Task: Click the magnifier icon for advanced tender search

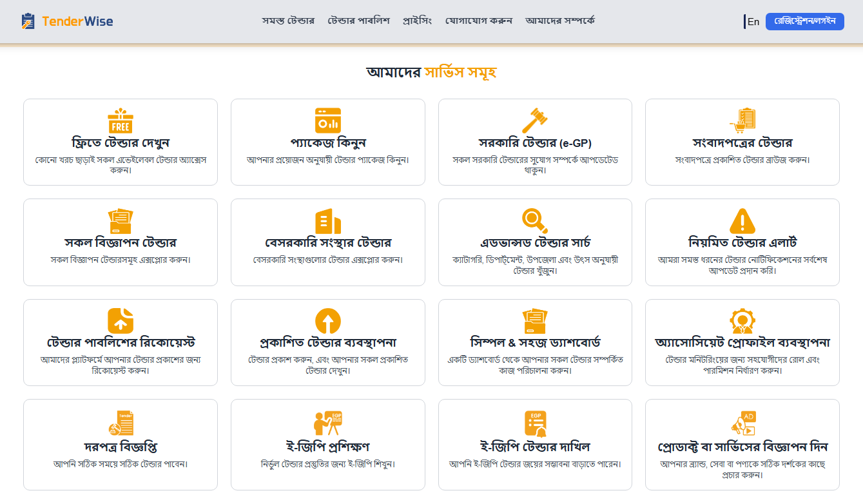Action: click(535, 220)
